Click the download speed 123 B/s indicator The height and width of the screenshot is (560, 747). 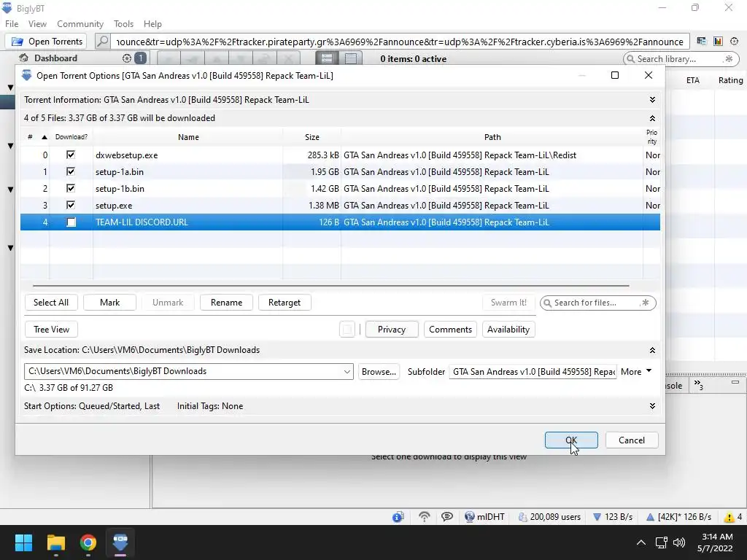tap(613, 517)
